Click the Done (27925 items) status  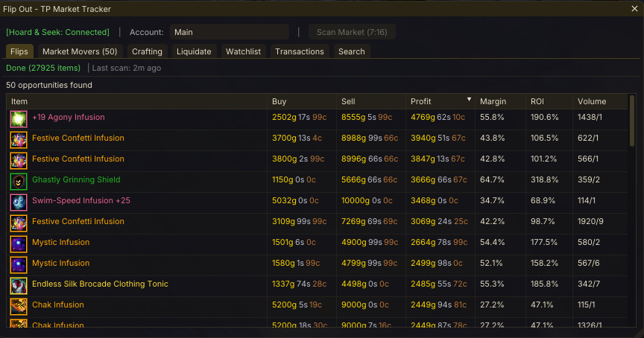point(43,68)
